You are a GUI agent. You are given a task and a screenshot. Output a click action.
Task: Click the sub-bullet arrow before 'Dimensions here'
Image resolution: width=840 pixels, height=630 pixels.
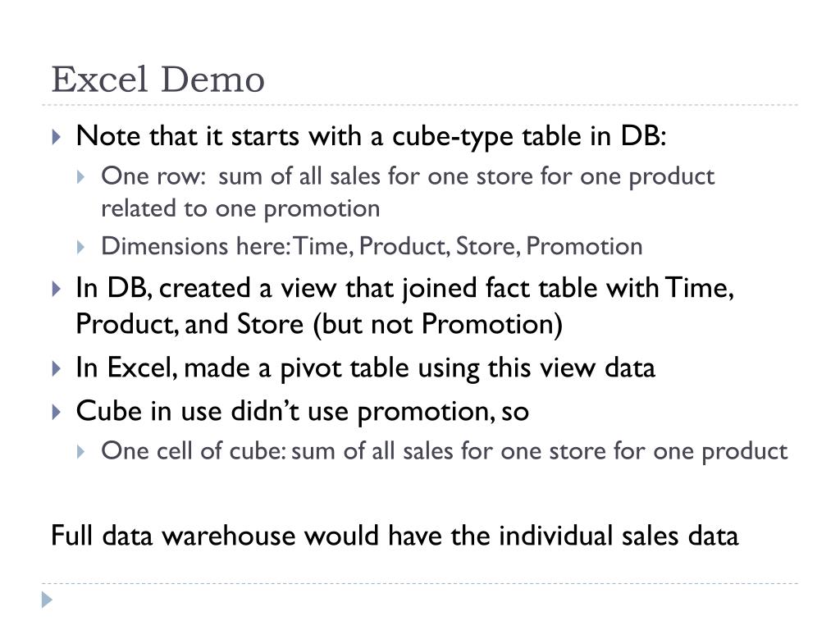(x=81, y=247)
